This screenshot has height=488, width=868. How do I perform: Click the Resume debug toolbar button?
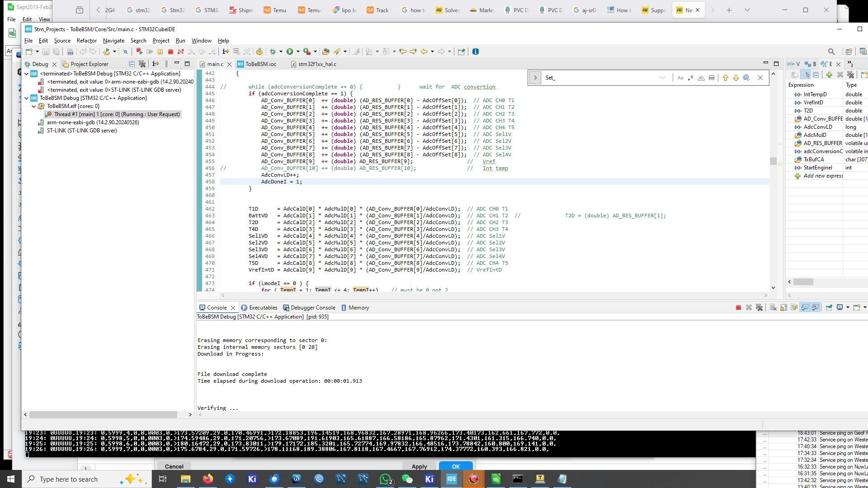[x=150, y=52]
